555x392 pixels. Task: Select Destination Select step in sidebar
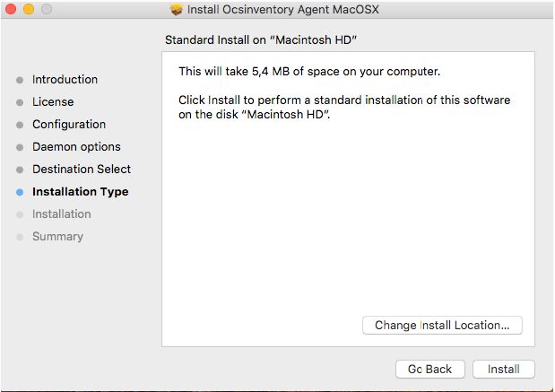pyautogui.click(x=82, y=170)
